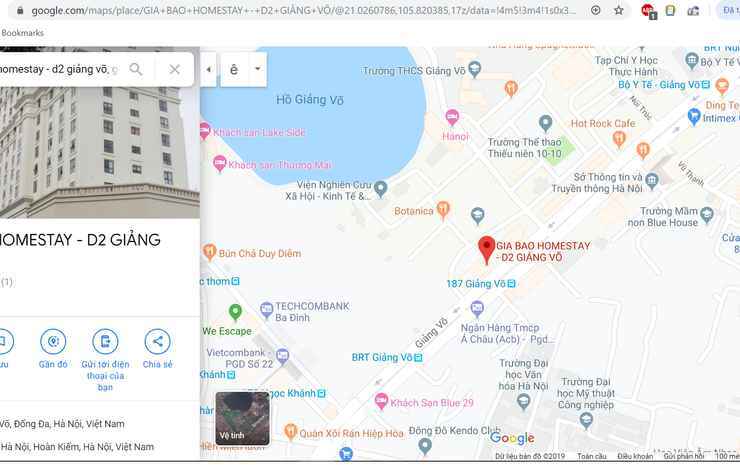Bookmark page with star icon
This screenshot has height=465, width=740.
619,10
